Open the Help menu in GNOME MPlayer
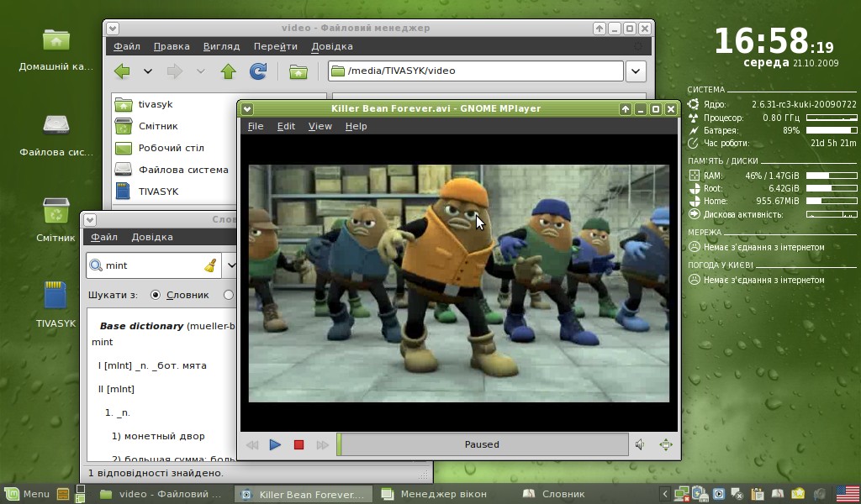 356,126
